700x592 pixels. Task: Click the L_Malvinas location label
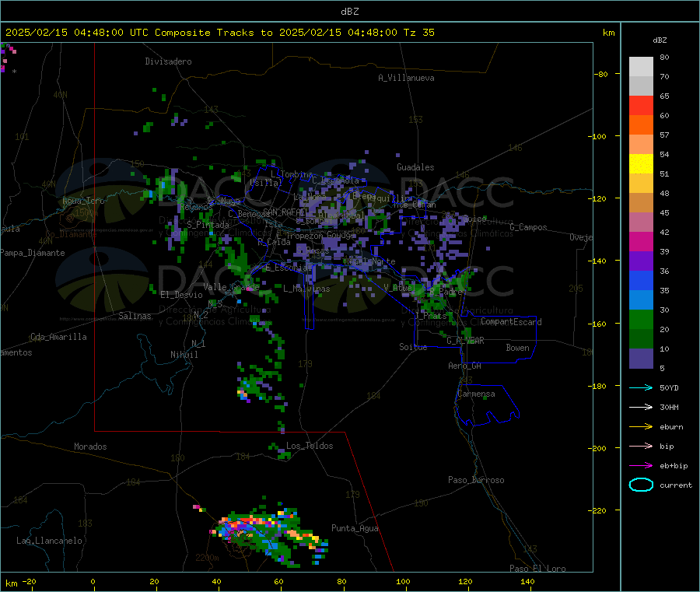tap(306, 289)
